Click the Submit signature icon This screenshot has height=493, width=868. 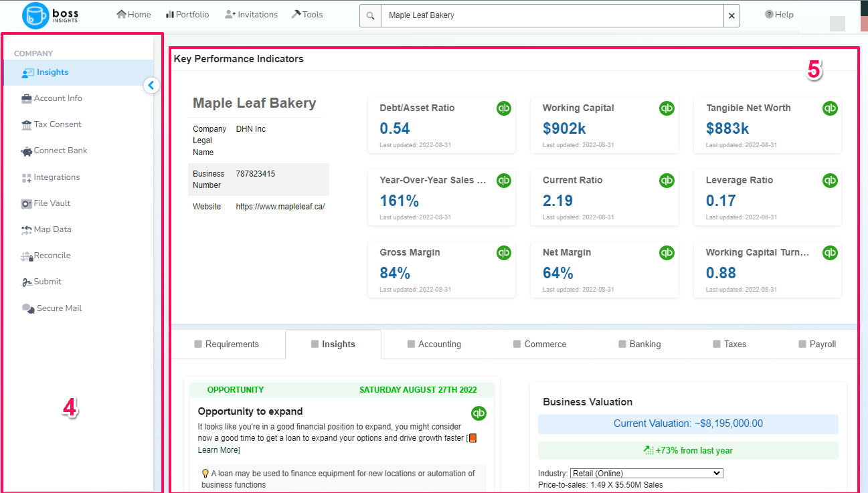tap(27, 282)
